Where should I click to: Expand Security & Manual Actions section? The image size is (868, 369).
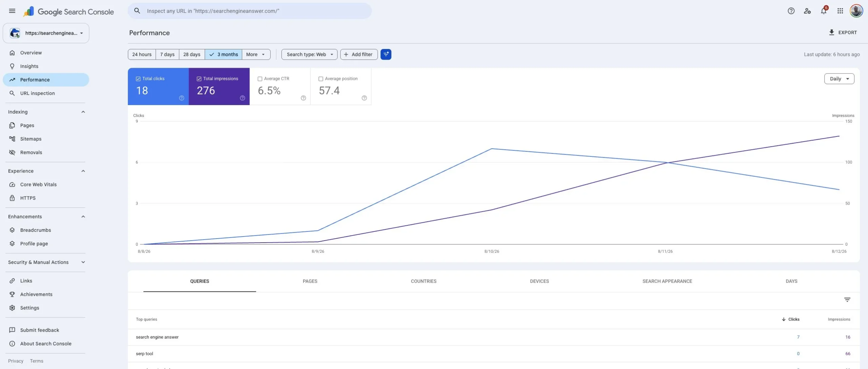pos(83,262)
